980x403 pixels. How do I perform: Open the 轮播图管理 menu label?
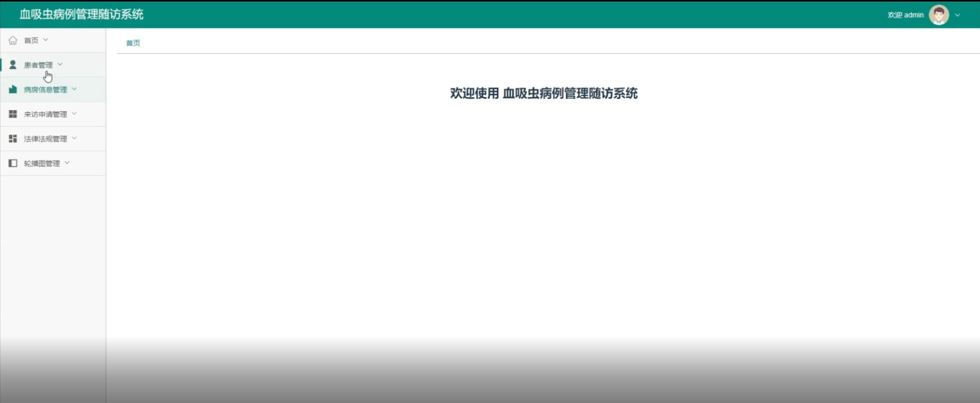(x=42, y=164)
